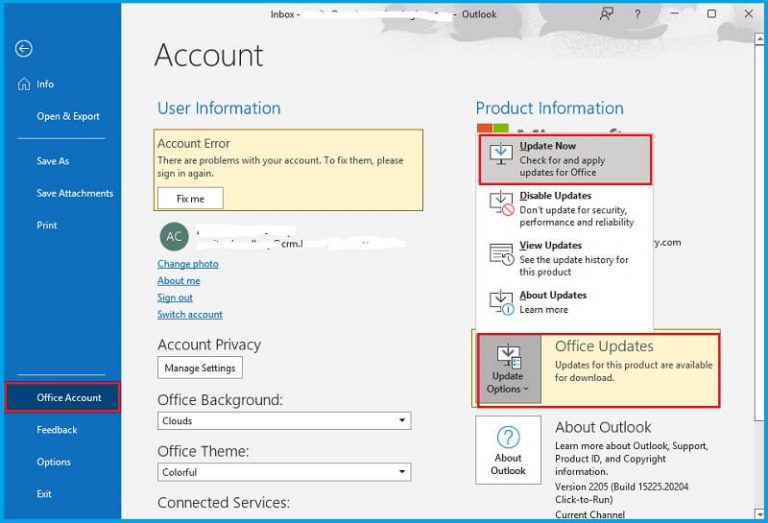Click the Update Now download icon
Screen dimensions: 768x523
click(501, 154)
